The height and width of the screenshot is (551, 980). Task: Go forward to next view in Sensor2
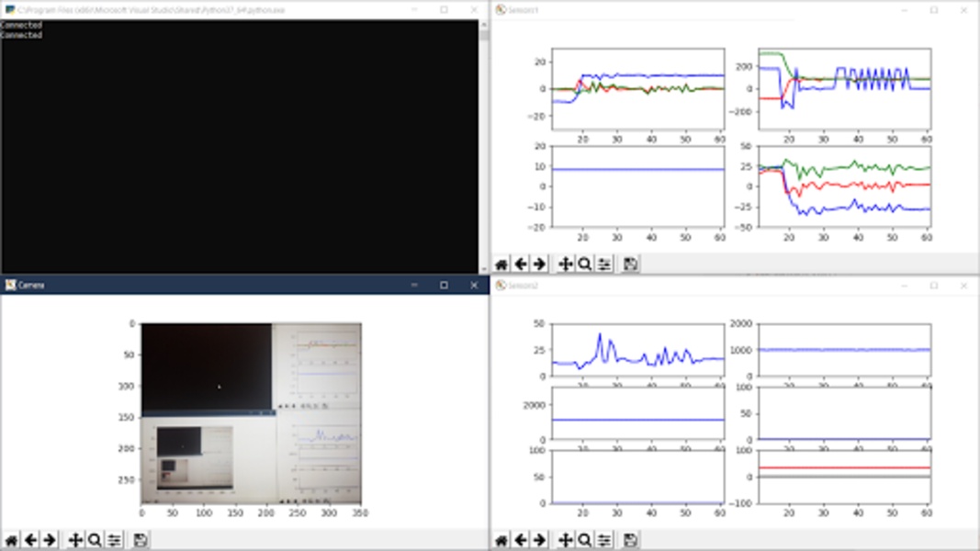[539, 540]
